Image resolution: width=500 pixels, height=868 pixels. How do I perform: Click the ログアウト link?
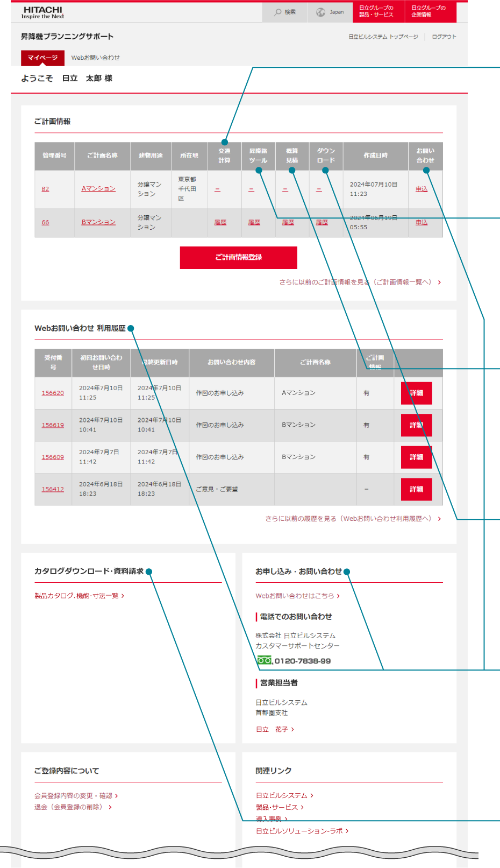pos(444,37)
